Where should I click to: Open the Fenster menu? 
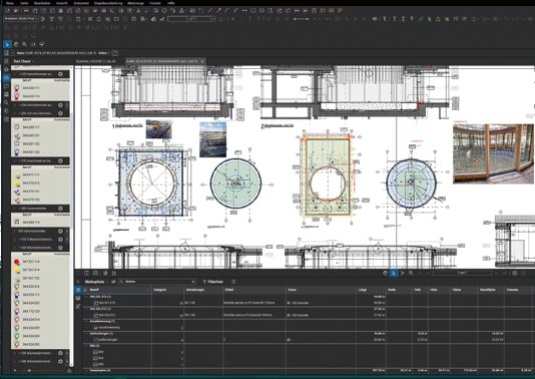coord(155,3)
